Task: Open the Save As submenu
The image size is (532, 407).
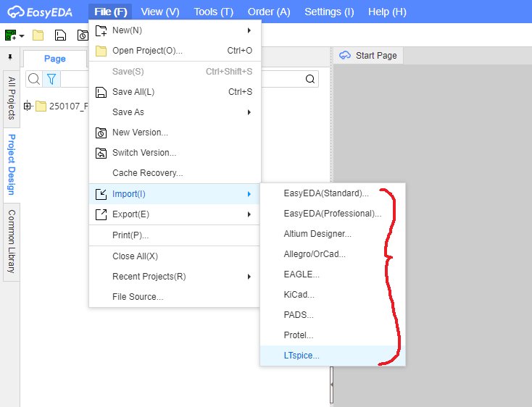Action: (175, 112)
